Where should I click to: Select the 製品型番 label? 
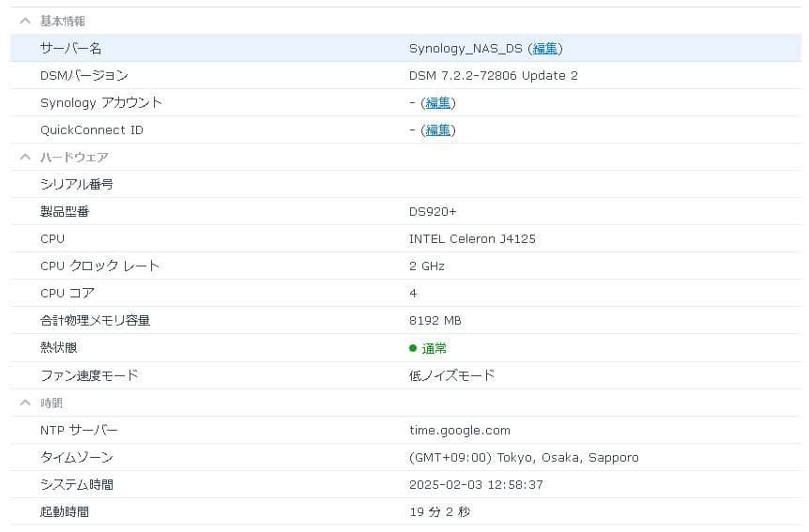tap(65, 211)
